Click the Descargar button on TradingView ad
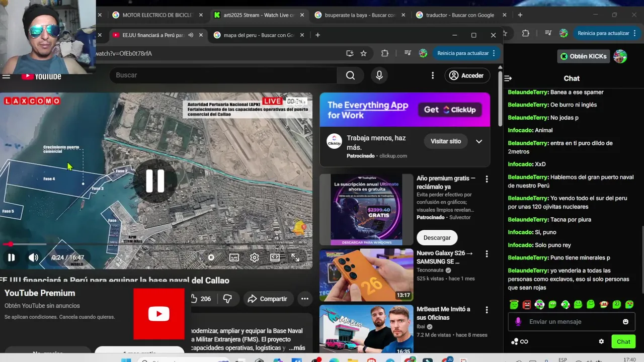Image resolution: width=644 pixels, height=362 pixels. coord(437,237)
